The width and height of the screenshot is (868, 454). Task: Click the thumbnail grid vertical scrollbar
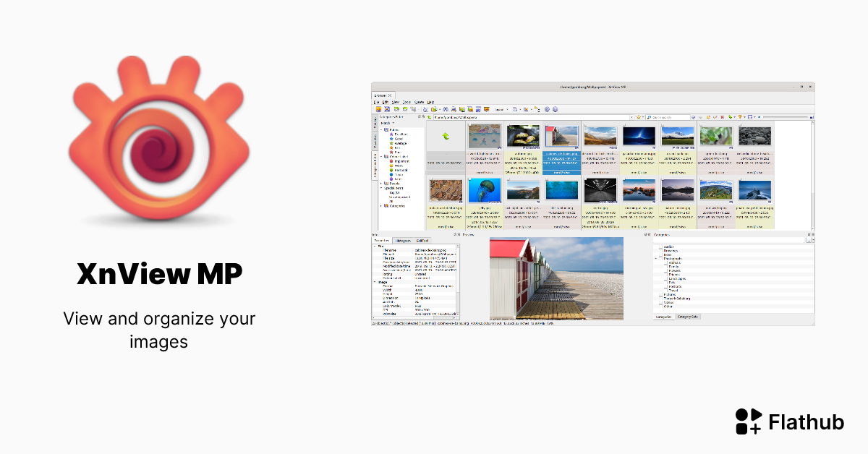pos(812,176)
